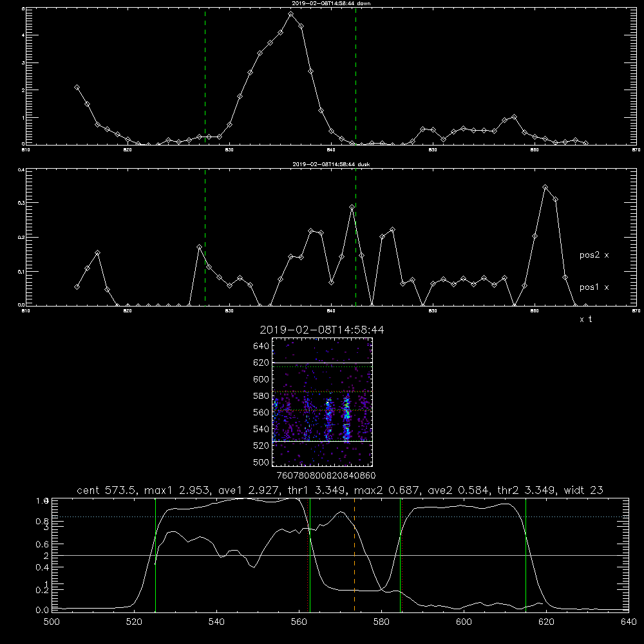Click the dusk plot title text
The height and width of the screenshot is (644, 644).
tap(331, 164)
